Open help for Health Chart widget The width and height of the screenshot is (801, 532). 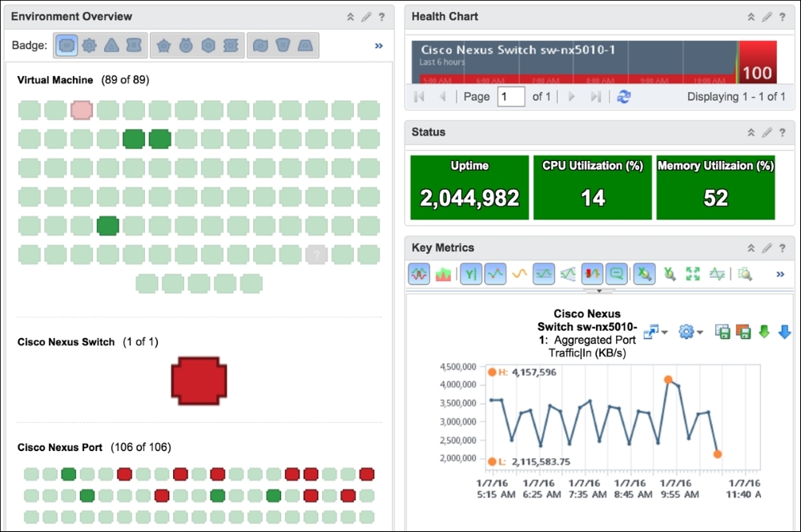click(782, 17)
